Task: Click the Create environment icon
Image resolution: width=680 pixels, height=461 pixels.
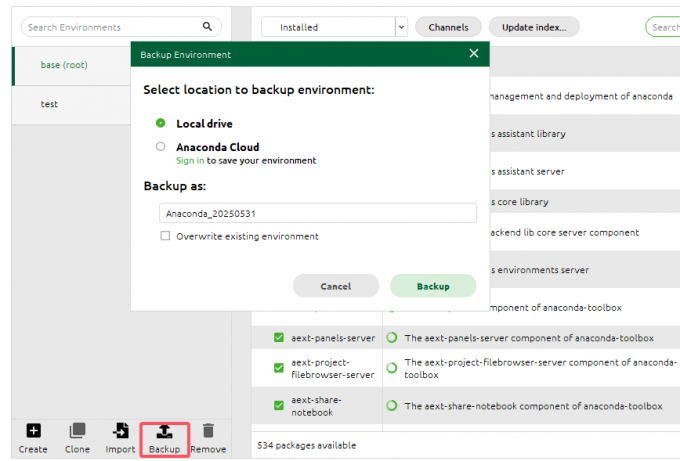Action: pyautogui.click(x=33, y=431)
